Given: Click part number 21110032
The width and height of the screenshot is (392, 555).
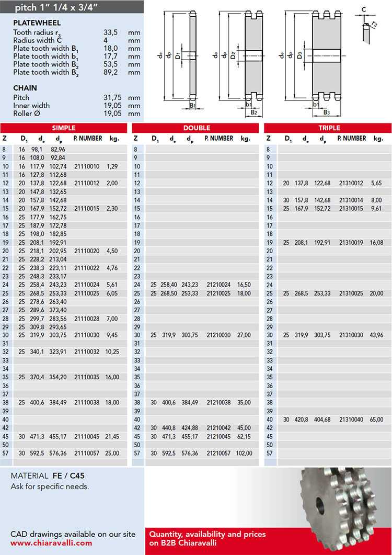Looking at the screenshot, I should coord(87,352).
